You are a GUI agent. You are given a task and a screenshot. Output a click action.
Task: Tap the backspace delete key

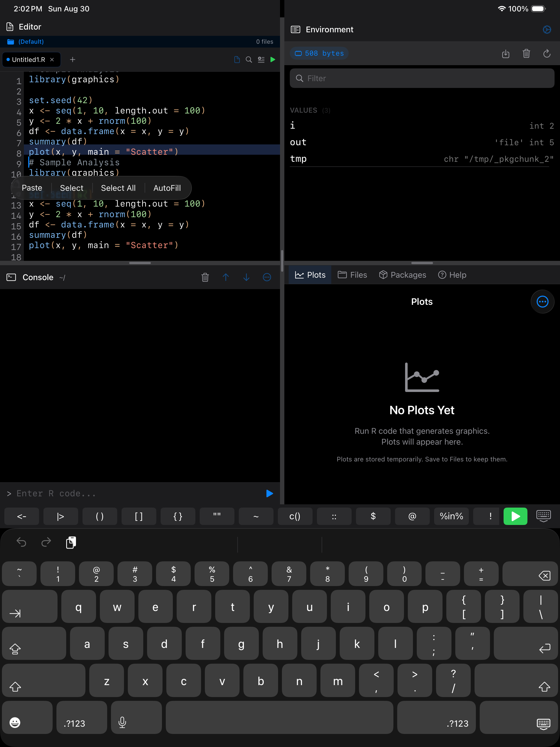(530, 574)
